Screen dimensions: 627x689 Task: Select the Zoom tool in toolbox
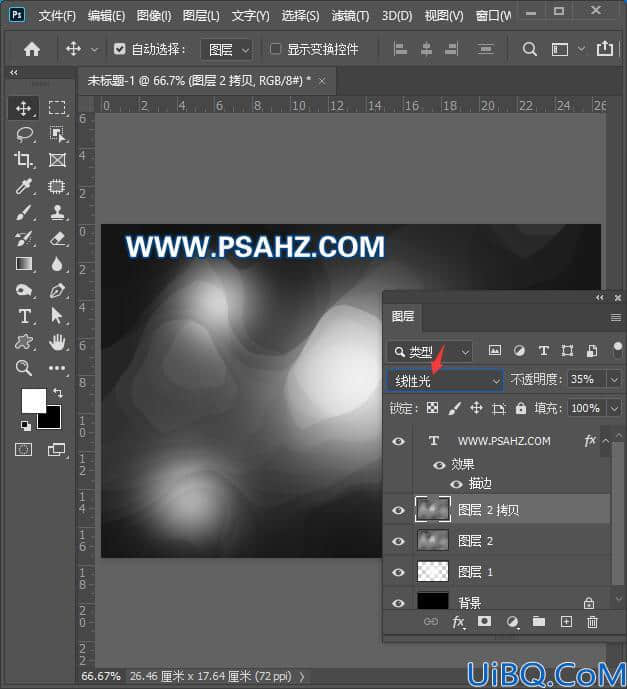[23, 368]
